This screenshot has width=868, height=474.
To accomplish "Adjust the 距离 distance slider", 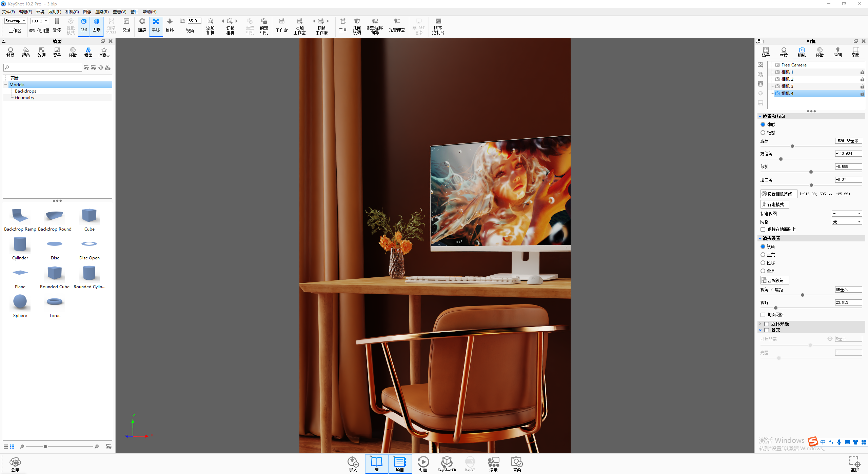I will tap(792, 146).
